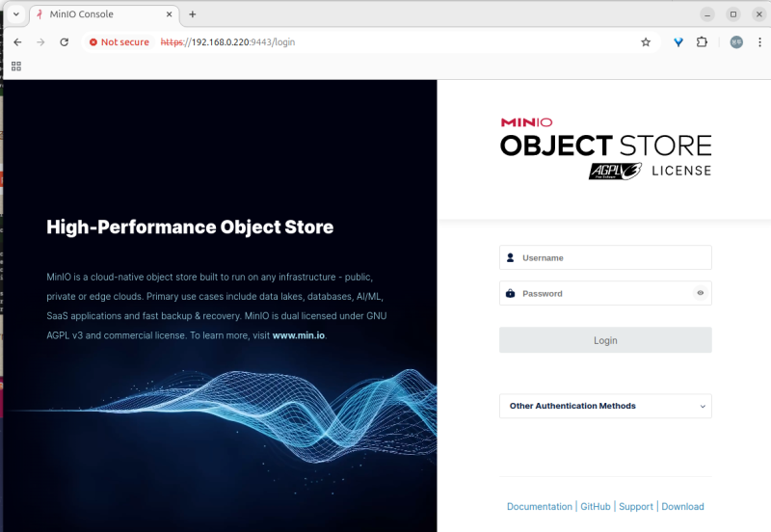This screenshot has height=532, width=771.
Task: Maximize the browser window
Action: pos(733,14)
